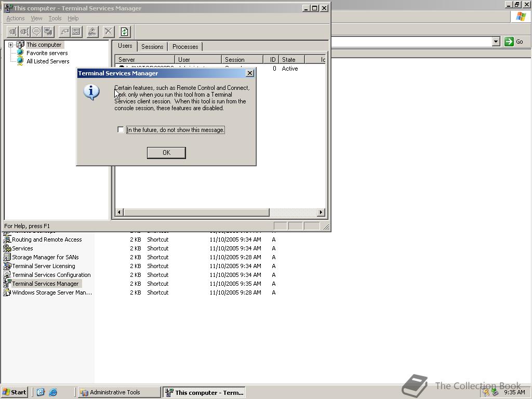
Task: Sort by the User column header
Action: (198, 59)
